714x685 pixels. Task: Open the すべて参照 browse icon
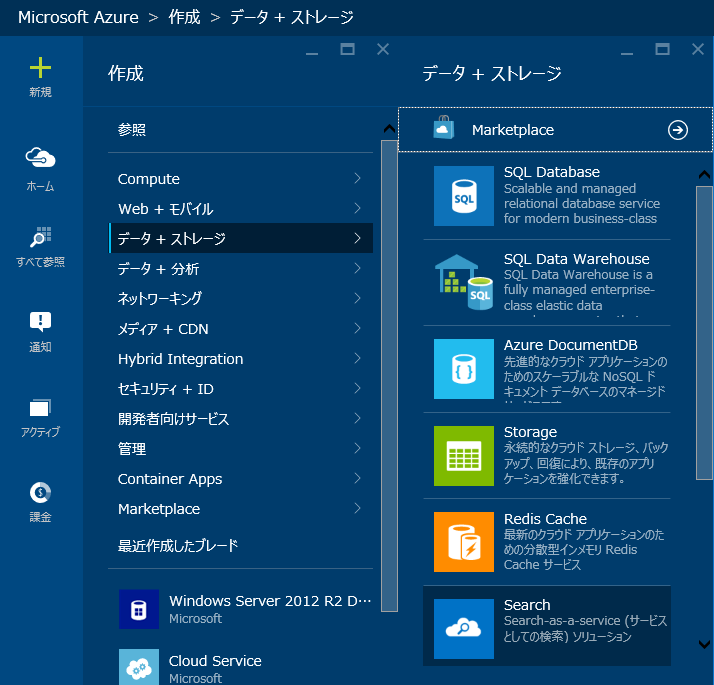[x=40, y=237]
